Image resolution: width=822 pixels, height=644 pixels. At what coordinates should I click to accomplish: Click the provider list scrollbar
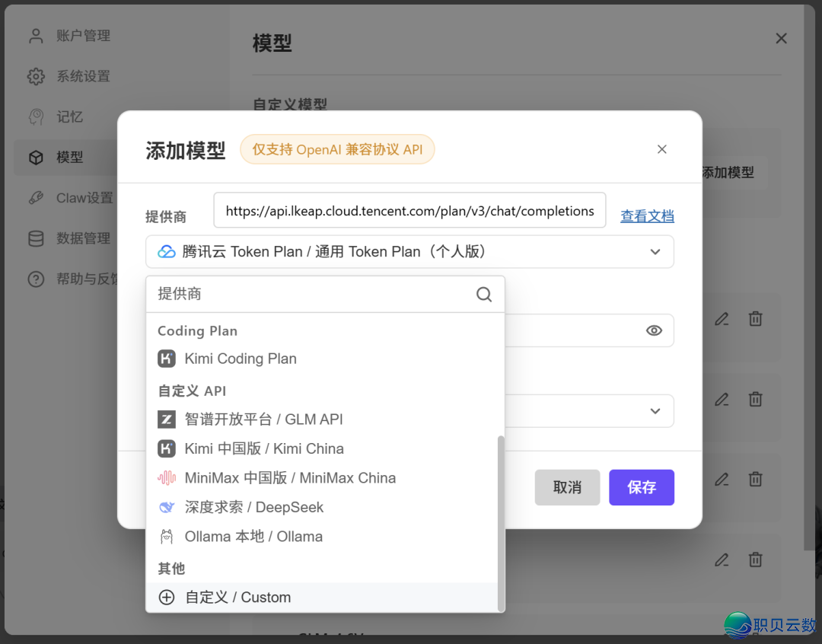(501, 524)
